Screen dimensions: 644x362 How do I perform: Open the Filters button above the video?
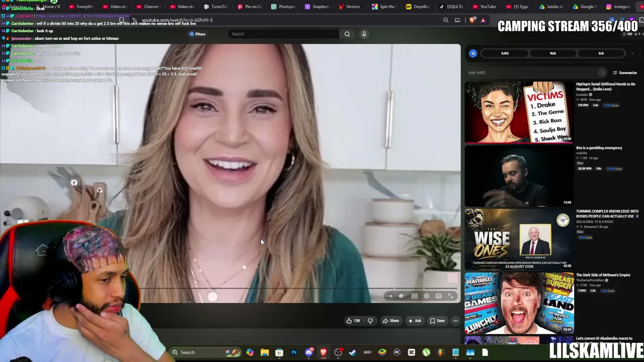pos(197,34)
